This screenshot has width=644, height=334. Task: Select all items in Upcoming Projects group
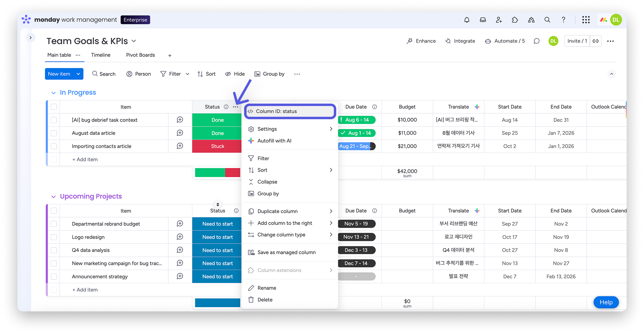click(54, 211)
